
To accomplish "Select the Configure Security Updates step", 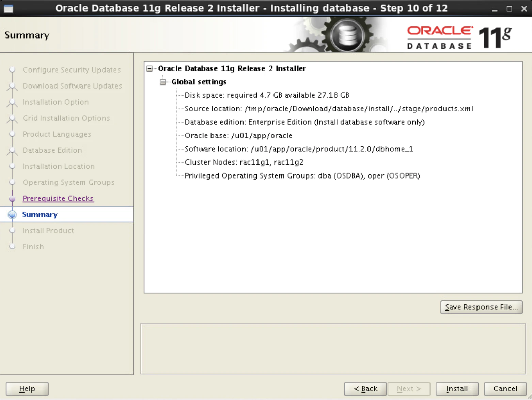I will tap(72, 70).
